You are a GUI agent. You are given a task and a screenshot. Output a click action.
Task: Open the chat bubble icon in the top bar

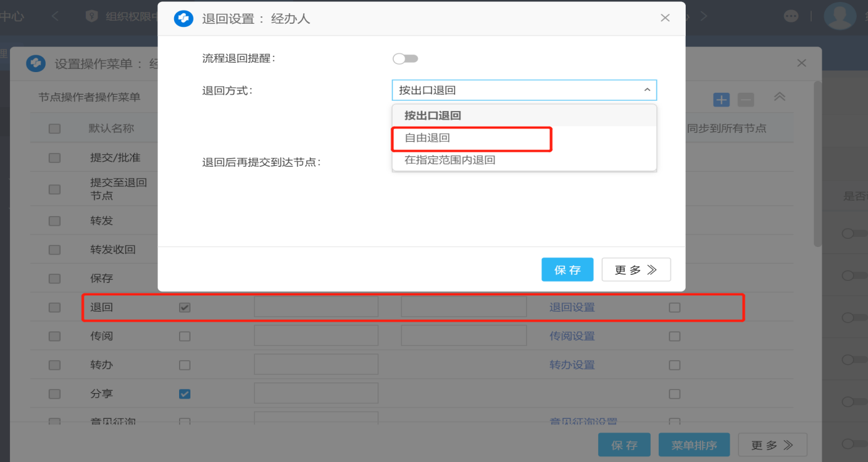791,16
